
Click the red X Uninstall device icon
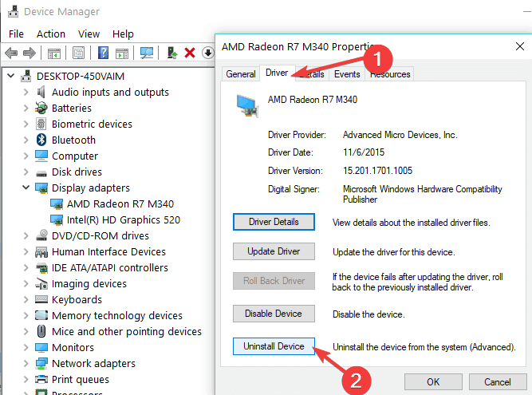pos(190,53)
